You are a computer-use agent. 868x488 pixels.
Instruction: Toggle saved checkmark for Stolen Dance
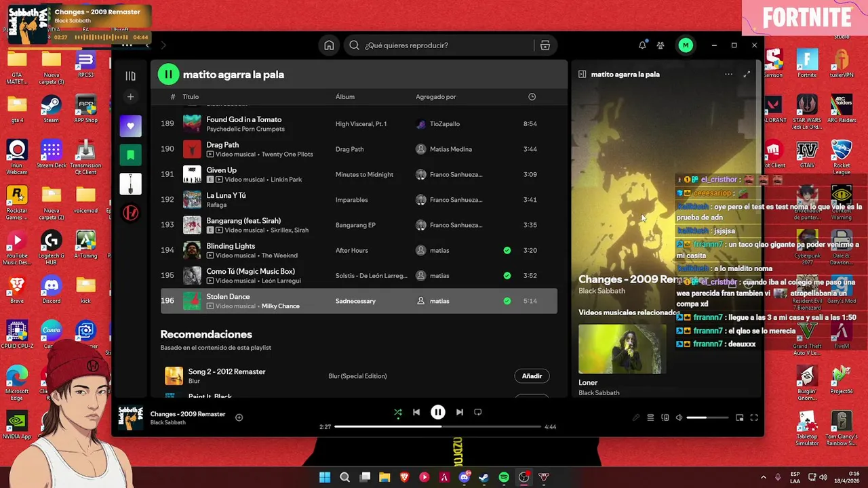pyautogui.click(x=507, y=301)
